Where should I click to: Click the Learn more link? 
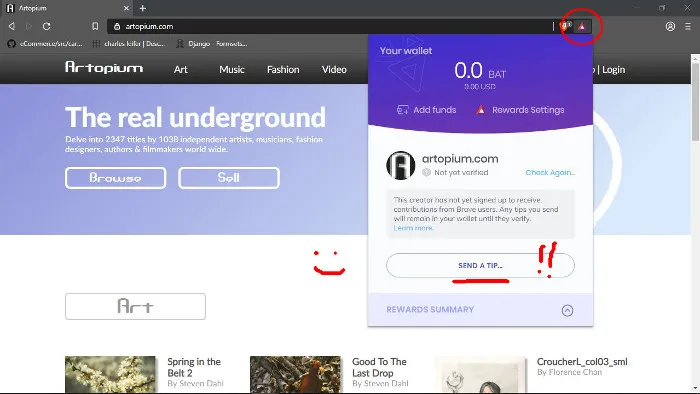point(413,228)
